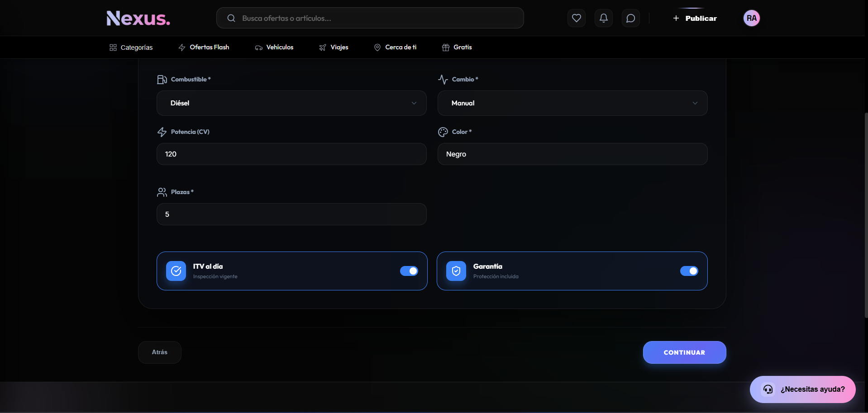Open the ¿Necesitas ayuda? chat button
This screenshot has height=413, width=868.
click(x=802, y=389)
